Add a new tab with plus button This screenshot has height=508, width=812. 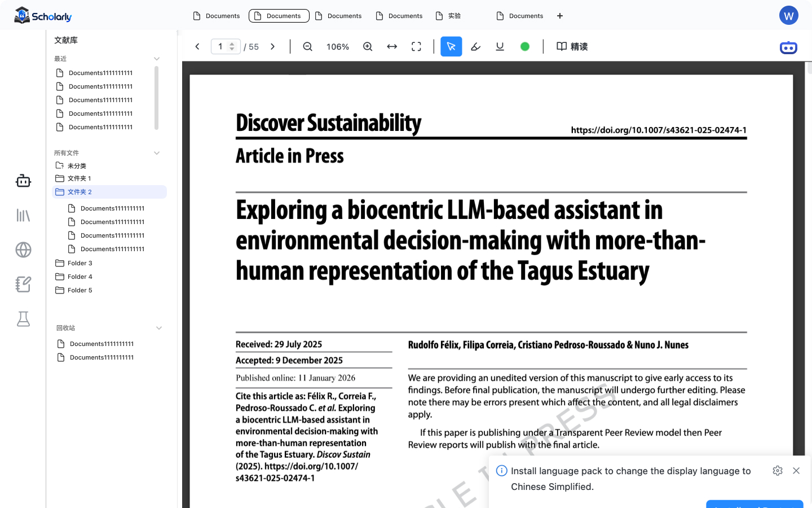(x=560, y=16)
